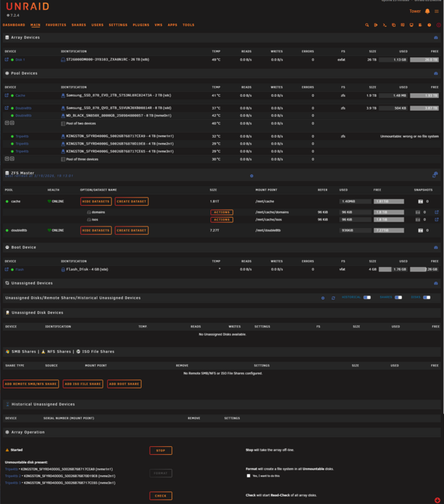Click Disk 1 free space bar
This screenshot has width=444, height=504.
(425, 60)
